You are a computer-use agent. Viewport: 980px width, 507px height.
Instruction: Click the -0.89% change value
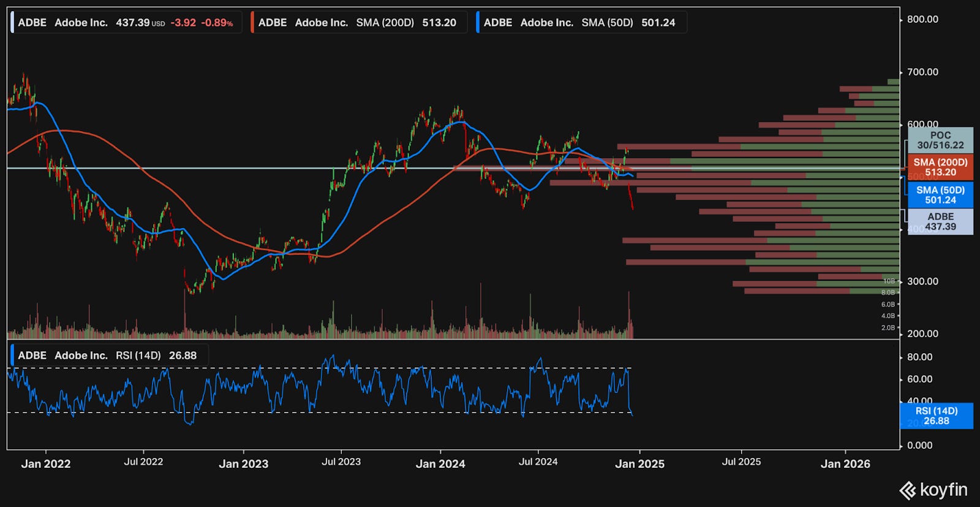217,23
